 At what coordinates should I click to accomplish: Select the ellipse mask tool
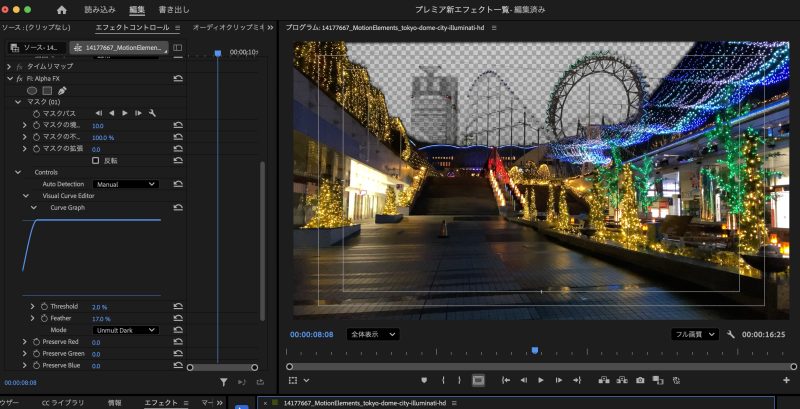(x=32, y=90)
